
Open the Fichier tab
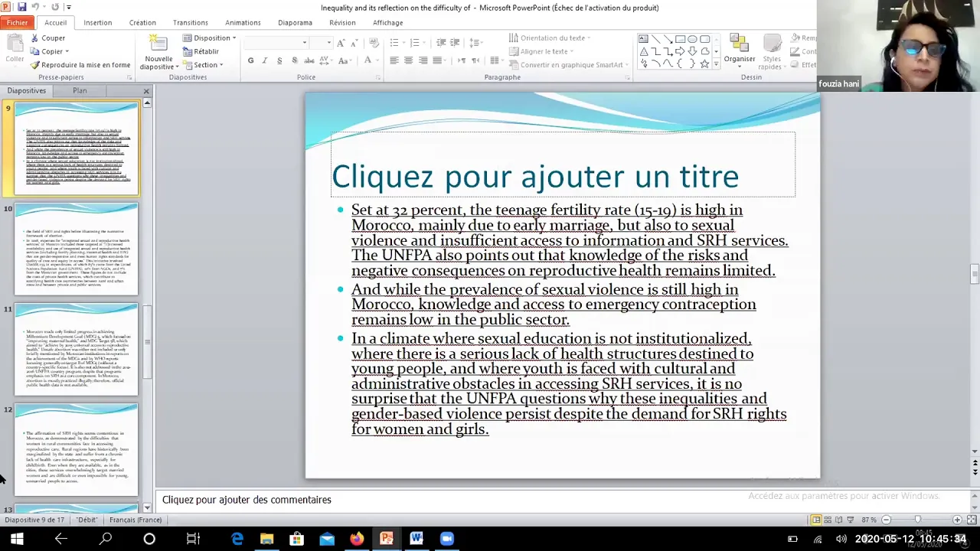click(x=17, y=22)
